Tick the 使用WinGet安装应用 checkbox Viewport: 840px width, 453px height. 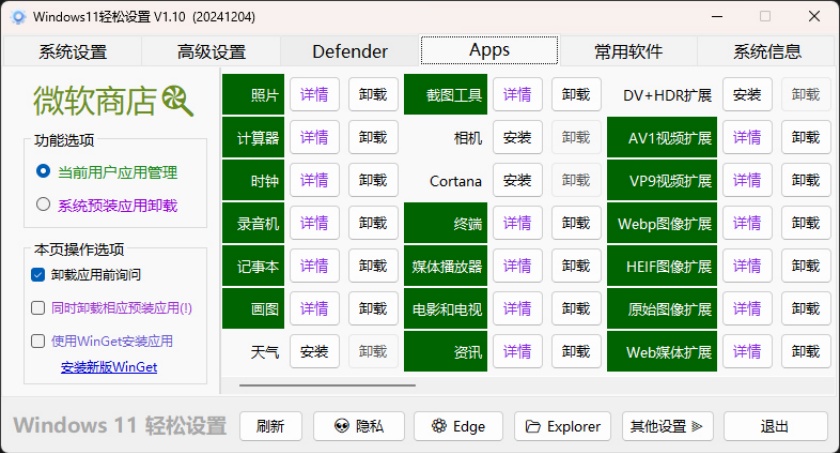click(39, 341)
